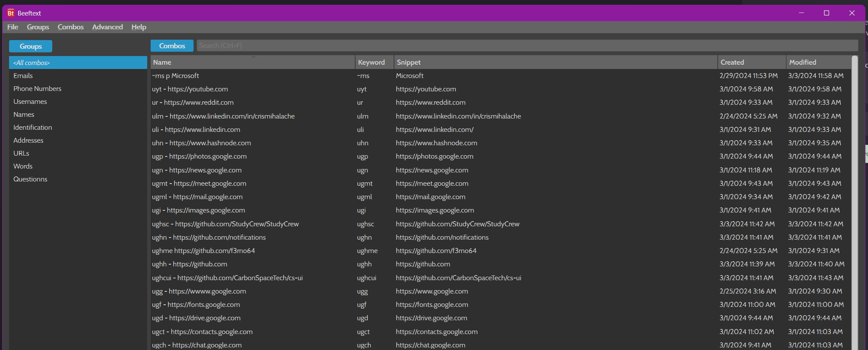Click modified date '3/3/2024 11:58 AM'
868x350 pixels.
[x=816, y=75]
